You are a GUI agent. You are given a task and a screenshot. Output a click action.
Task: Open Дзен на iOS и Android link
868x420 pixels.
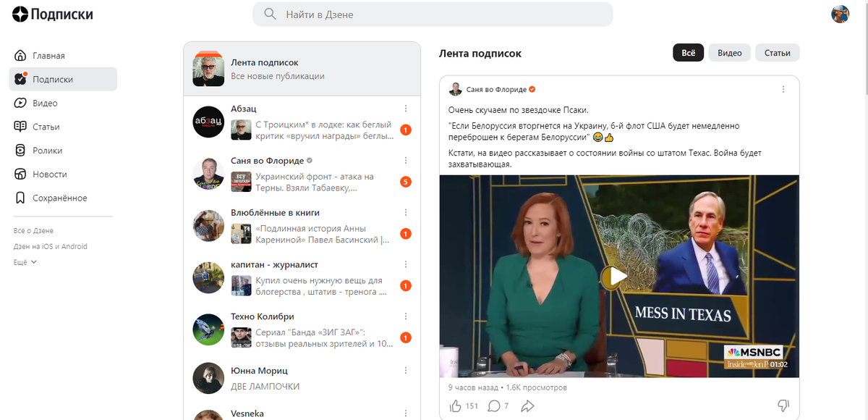click(x=51, y=246)
